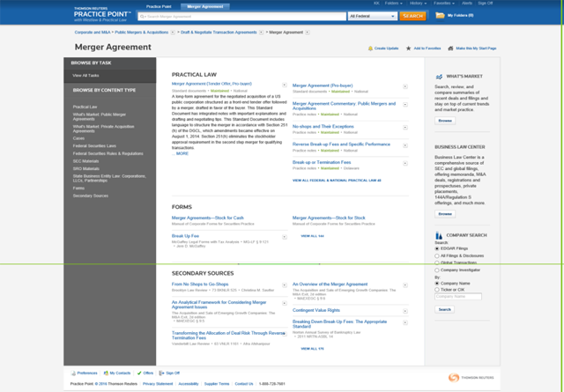Expand the History dropdown in top bar

[x=419, y=4]
